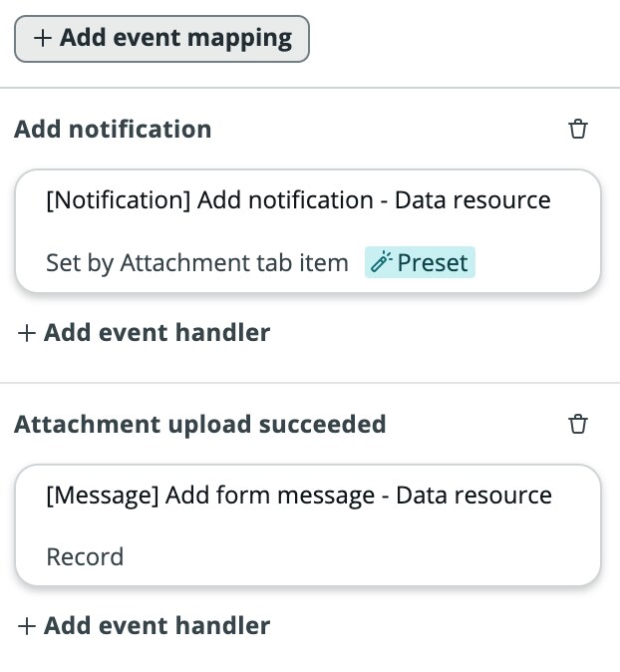Click plus icon below the notification handler card
The height and width of the screenshot is (672, 620).
pos(27,333)
